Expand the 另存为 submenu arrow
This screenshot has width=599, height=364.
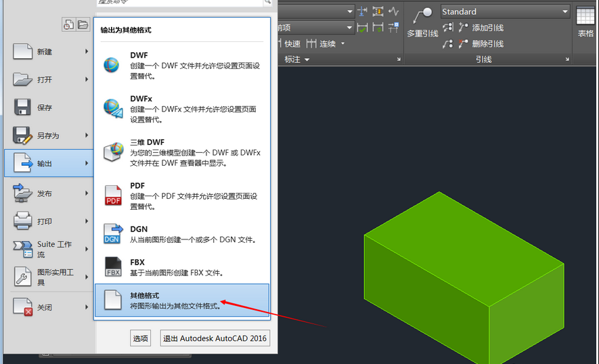tap(87, 135)
